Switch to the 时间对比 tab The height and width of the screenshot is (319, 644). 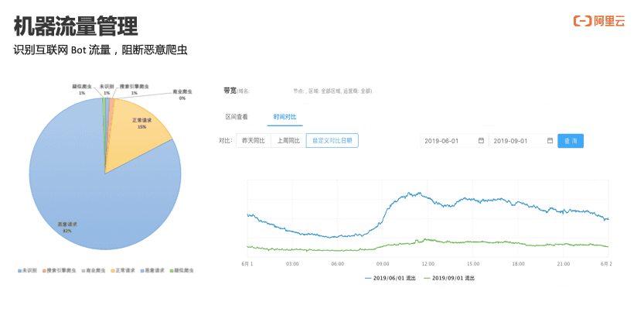tap(284, 117)
